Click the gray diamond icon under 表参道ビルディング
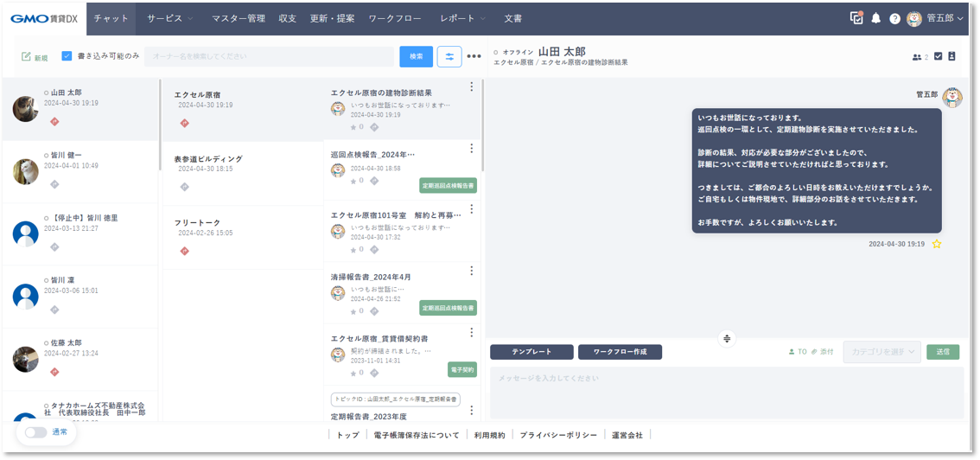980x460 pixels. tap(184, 187)
